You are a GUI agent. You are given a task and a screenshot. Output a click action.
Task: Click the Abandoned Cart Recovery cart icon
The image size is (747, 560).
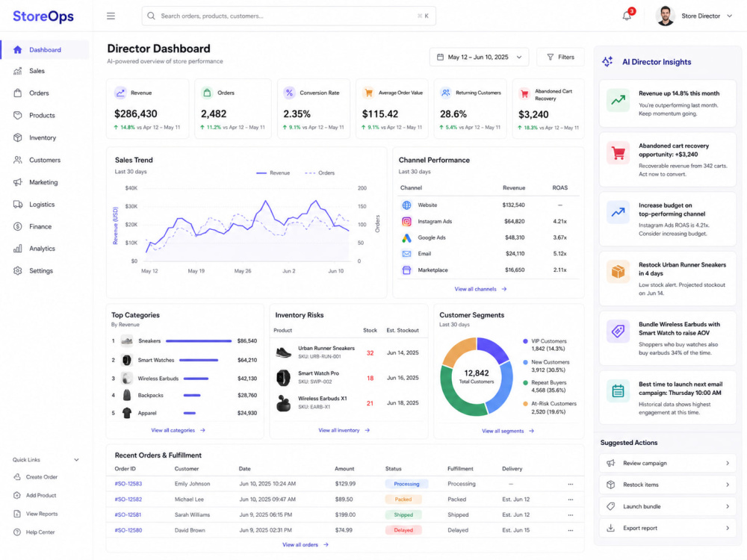(x=524, y=94)
